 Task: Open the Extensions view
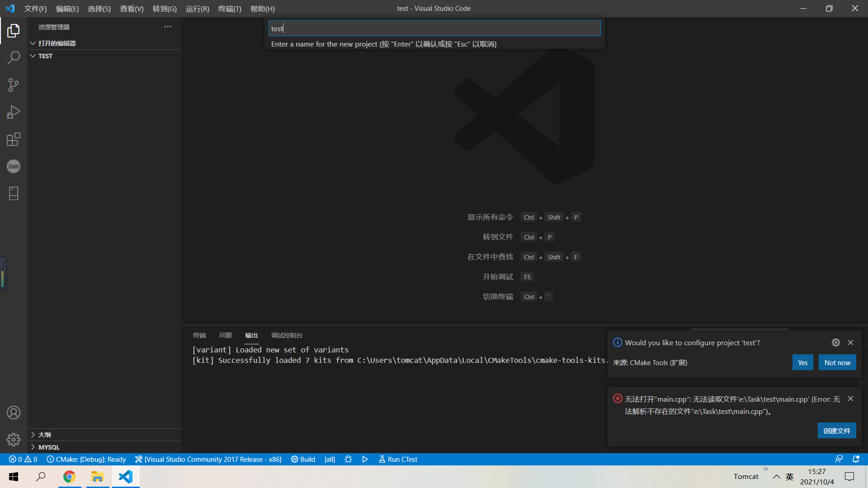[14, 139]
